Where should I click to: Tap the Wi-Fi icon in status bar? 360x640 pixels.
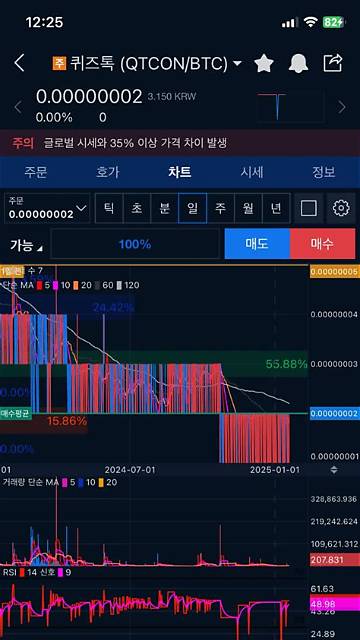311,22
